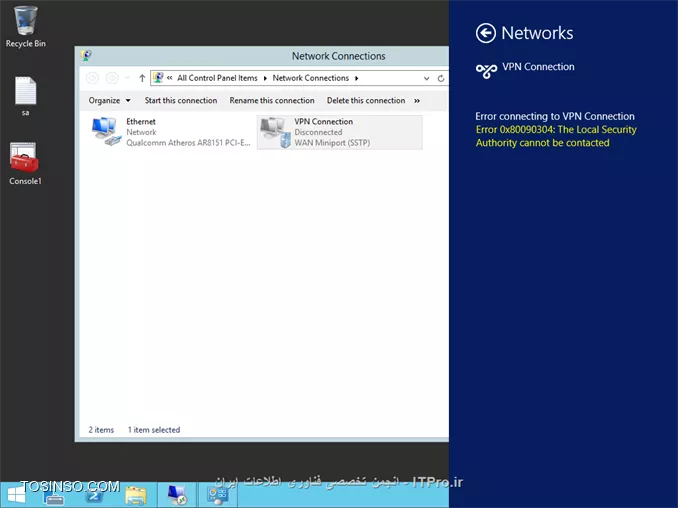The width and height of the screenshot is (678, 508).
Task: Click the Qualcomm Atheros AR8151 adapter text
Action: [x=188, y=143]
